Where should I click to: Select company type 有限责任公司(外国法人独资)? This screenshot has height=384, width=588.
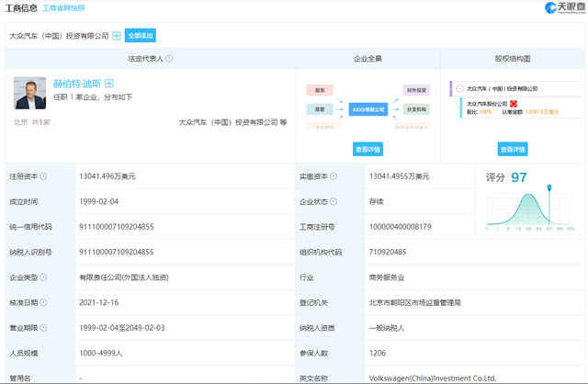pyautogui.click(x=124, y=277)
